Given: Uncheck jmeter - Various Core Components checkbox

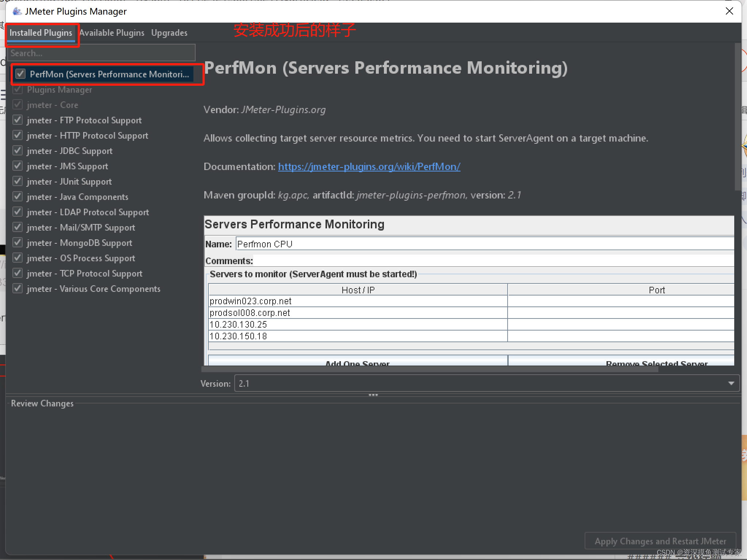Looking at the screenshot, I should 18,289.
